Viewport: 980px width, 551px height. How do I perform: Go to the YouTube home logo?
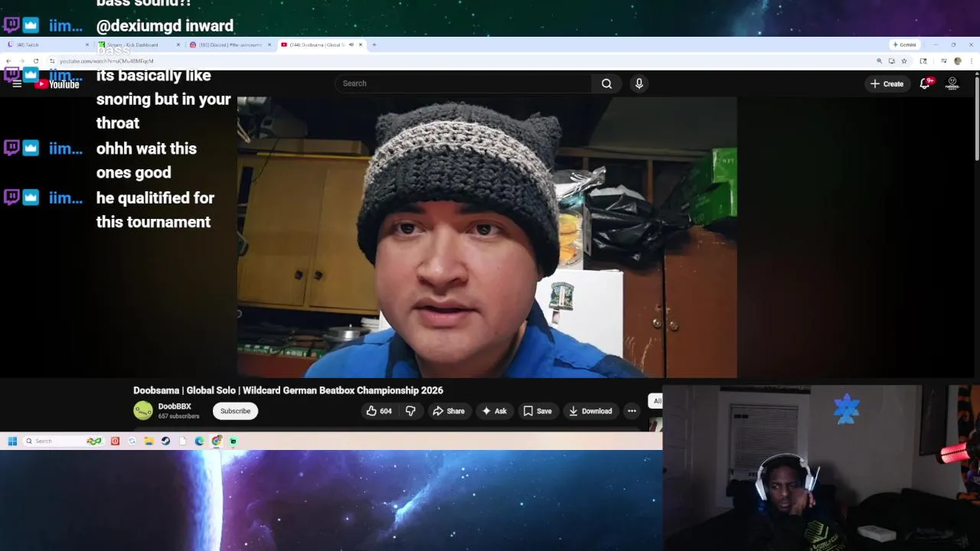coord(57,84)
